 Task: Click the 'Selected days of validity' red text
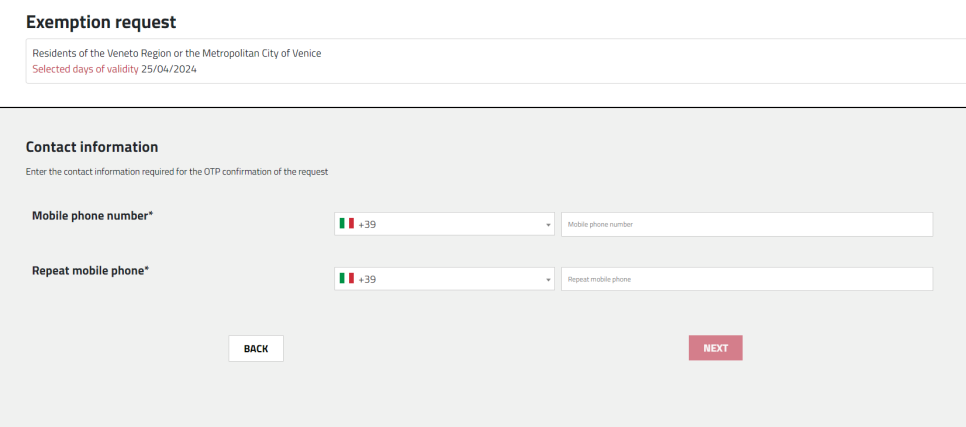pos(85,69)
